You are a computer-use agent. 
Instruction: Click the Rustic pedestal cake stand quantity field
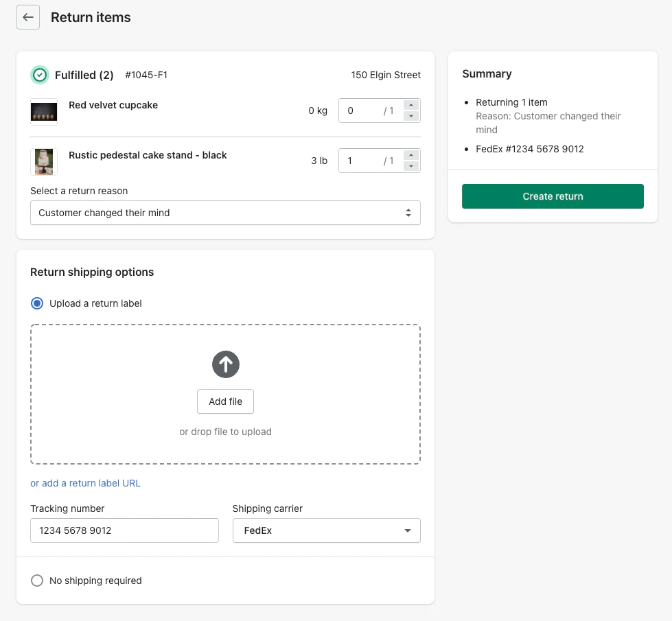362,161
